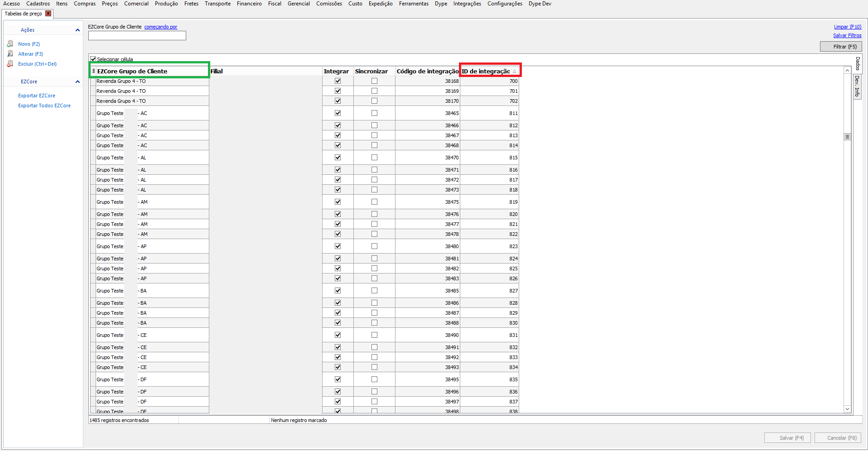Sort by EZCore Grupo de Cliente column header

point(152,71)
